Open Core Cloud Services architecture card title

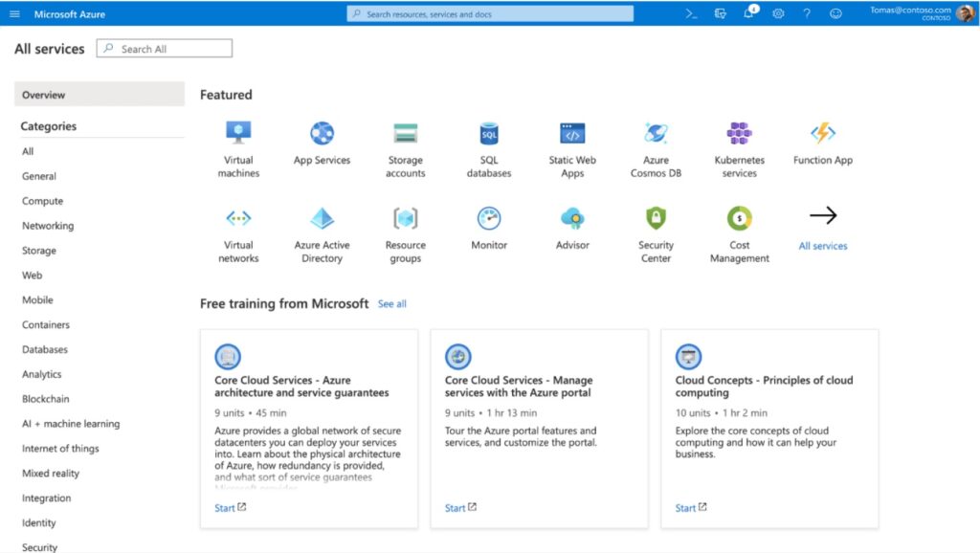click(x=301, y=387)
